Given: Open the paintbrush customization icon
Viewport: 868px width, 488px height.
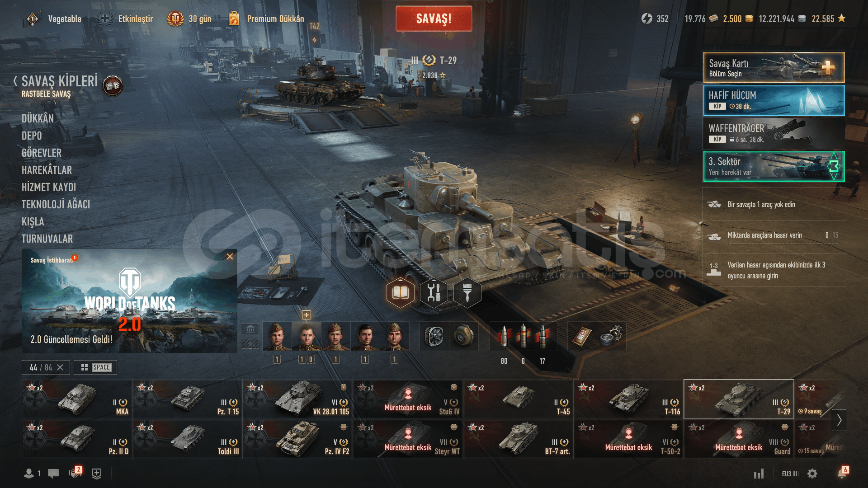Looking at the screenshot, I should 467,293.
